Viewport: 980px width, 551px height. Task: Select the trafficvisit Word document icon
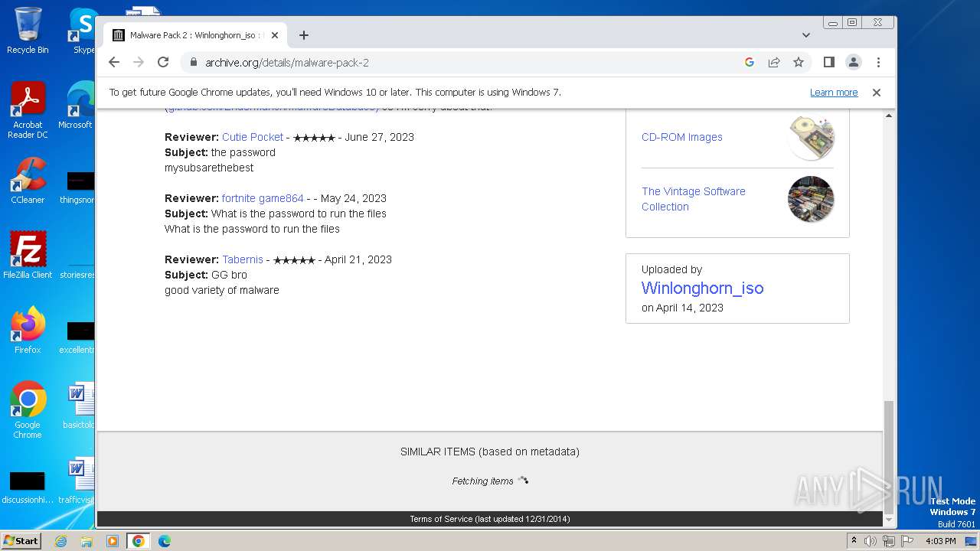click(77, 481)
